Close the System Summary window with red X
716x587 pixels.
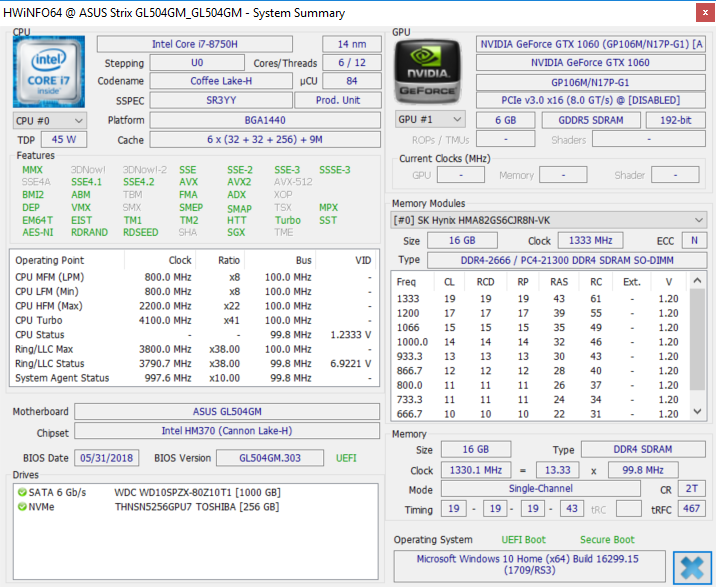click(705, 13)
